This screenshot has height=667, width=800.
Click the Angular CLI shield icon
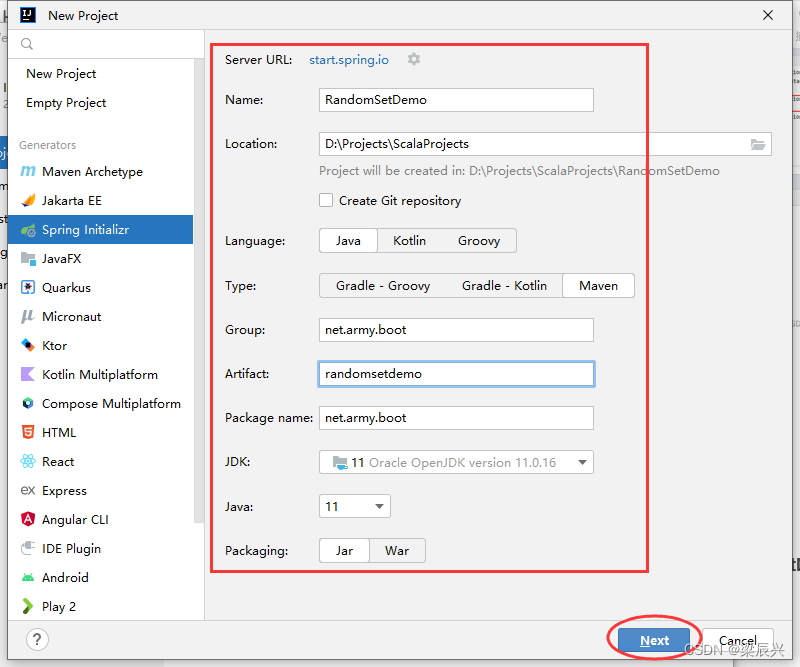point(28,520)
